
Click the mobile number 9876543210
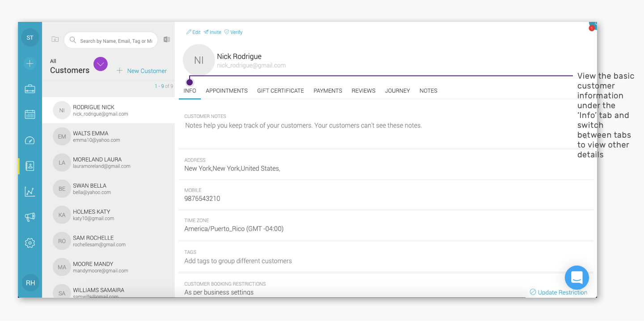tap(202, 199)
